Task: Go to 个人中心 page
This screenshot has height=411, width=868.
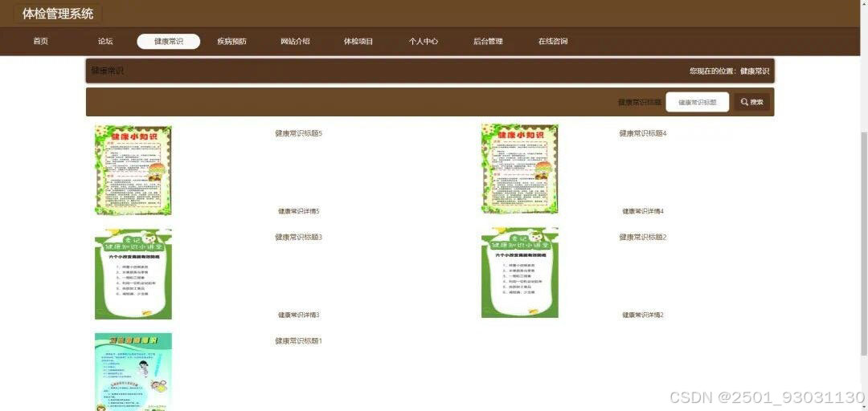Action: [424, 41]
